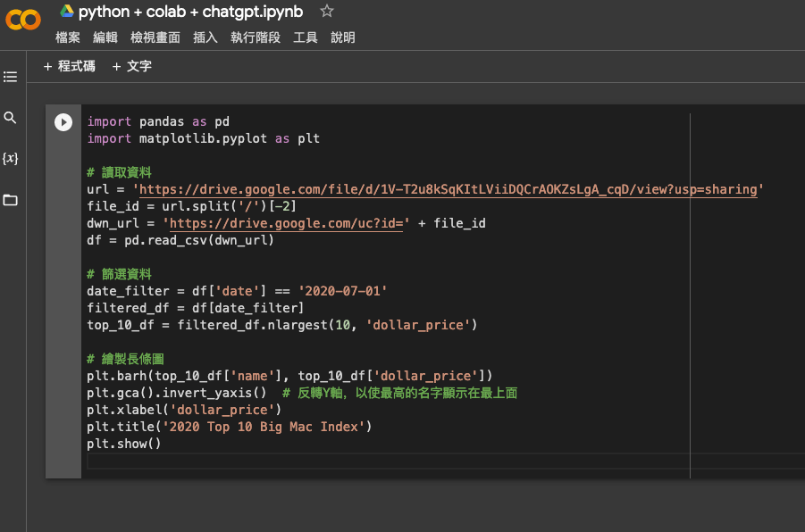The image size is (805, 532).
Task: Run the code cell with the play button
Action: point(63,122)
